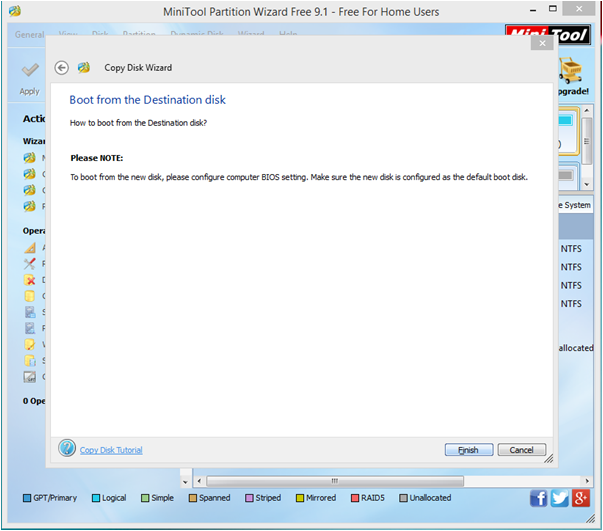Click the MiniTool app icon in title bar
This screenshot has width=603, height=531.
click(x=15, y=11)
